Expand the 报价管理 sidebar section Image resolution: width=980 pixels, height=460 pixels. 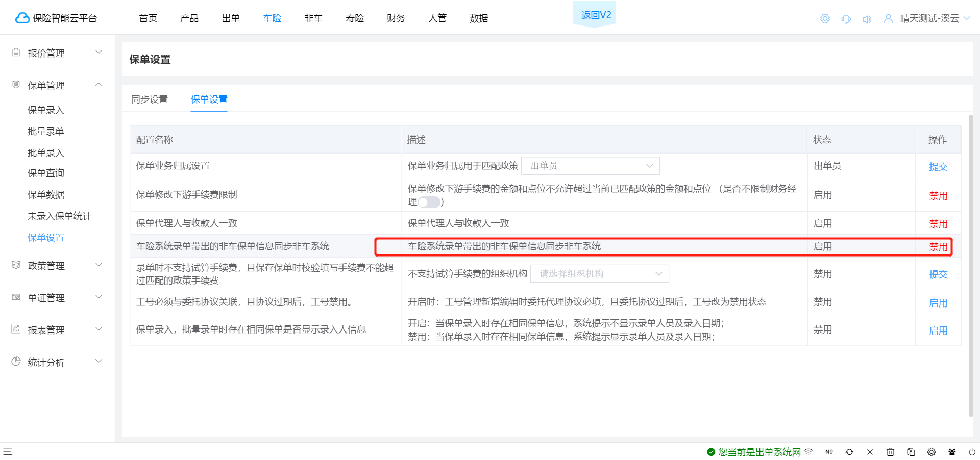click(99, 52)
